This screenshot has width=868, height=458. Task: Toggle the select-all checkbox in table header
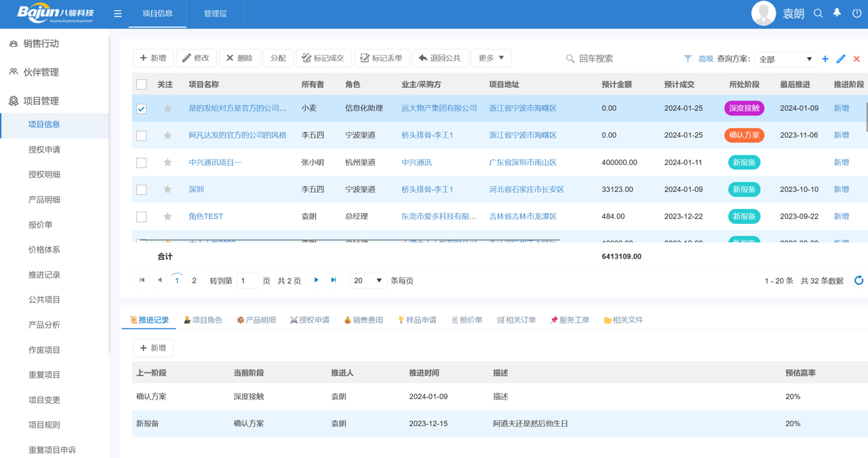pyautogui.click(x=141, y=83)
